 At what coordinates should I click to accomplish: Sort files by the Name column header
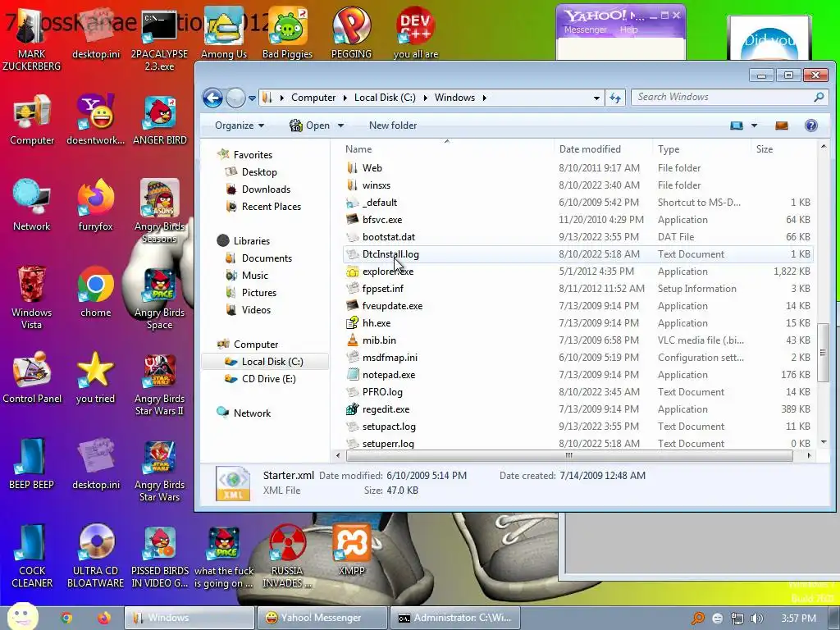tap(447, 149)
